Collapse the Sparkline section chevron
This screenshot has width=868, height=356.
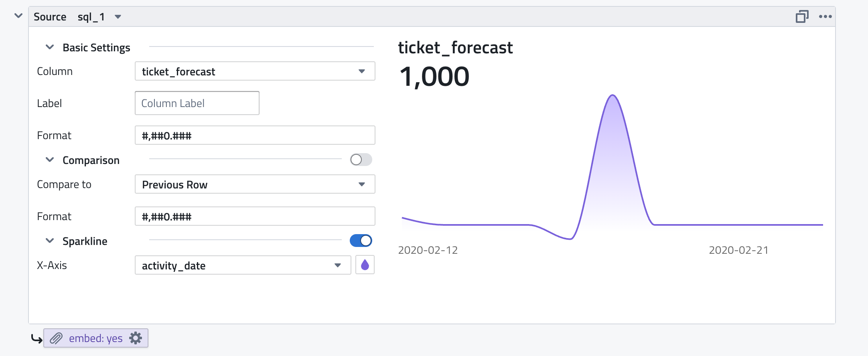pyautogui.click(x=50, y=241)
